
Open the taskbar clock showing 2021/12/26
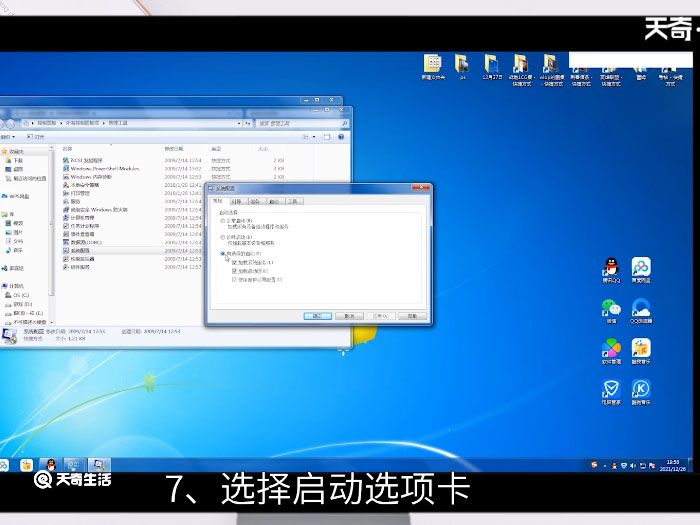(x=672, y=465)
